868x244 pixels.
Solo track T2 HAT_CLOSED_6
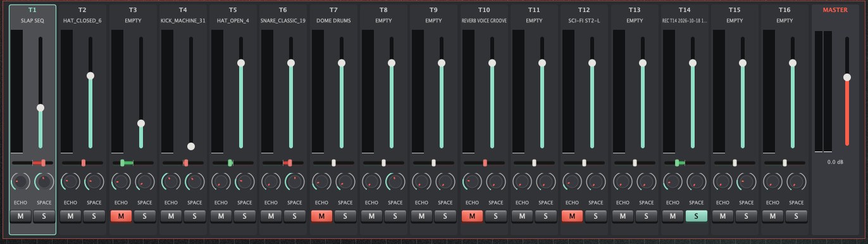94,216
